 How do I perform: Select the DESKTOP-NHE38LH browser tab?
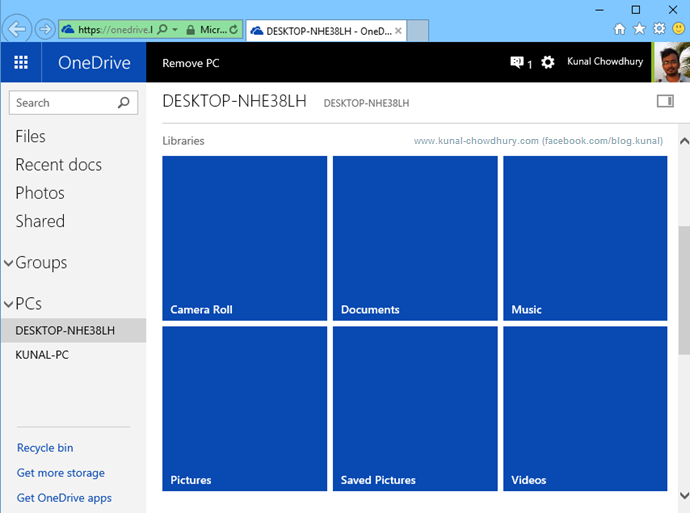pyautogui.click(x=326, y=31)
